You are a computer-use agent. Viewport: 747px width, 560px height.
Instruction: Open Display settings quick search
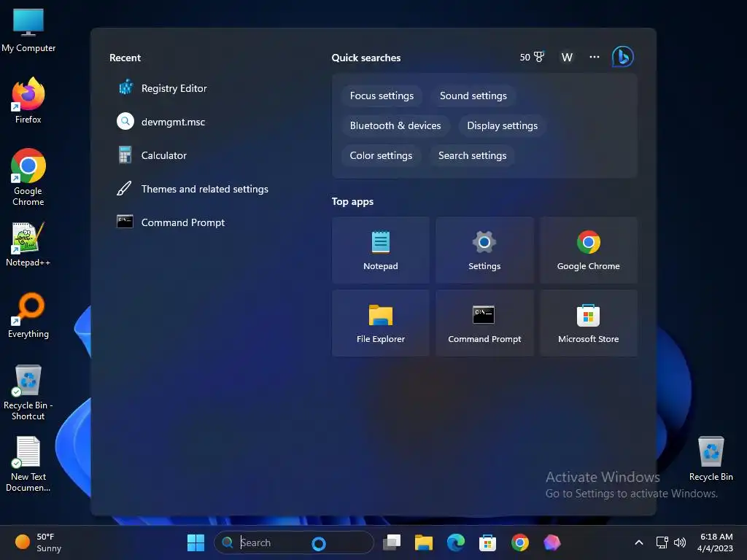tap(502, 125)
